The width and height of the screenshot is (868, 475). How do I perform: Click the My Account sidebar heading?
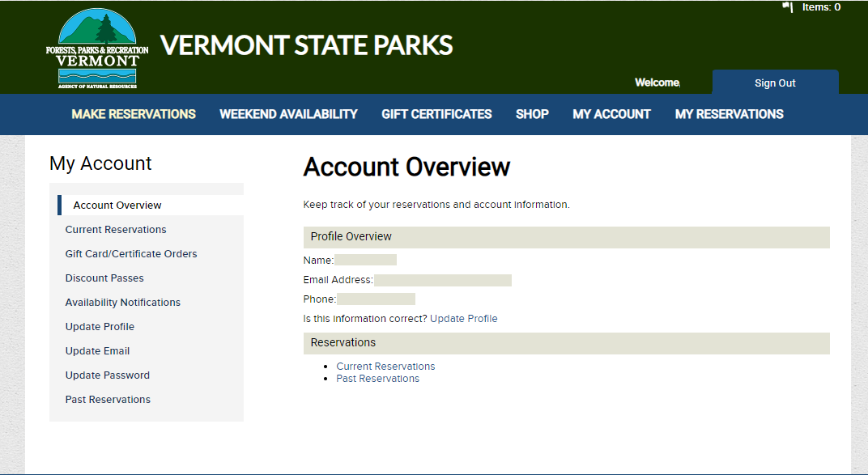[x=100, y=163]
